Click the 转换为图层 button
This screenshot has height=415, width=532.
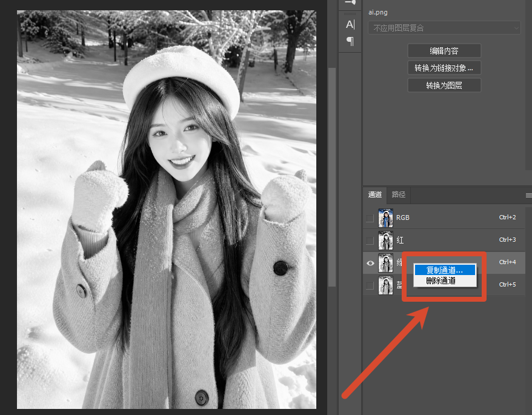[x=444, y=85]
